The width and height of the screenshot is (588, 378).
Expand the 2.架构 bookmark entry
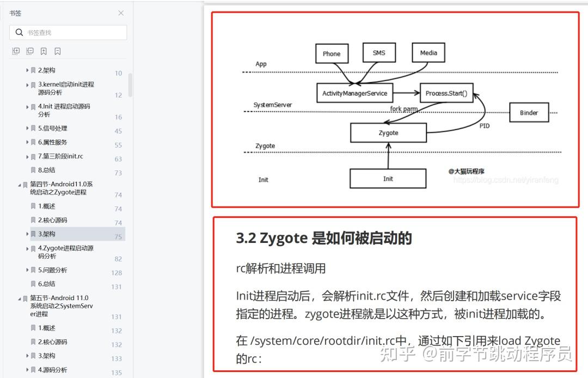(27, 70)
